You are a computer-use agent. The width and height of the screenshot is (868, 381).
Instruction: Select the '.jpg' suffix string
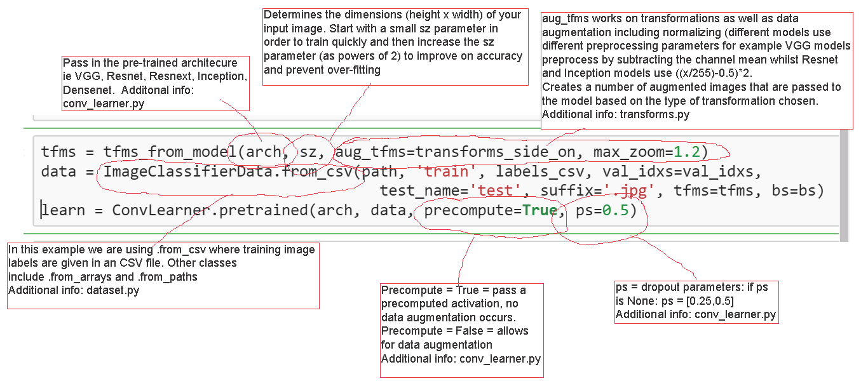(x=628, y=190)
